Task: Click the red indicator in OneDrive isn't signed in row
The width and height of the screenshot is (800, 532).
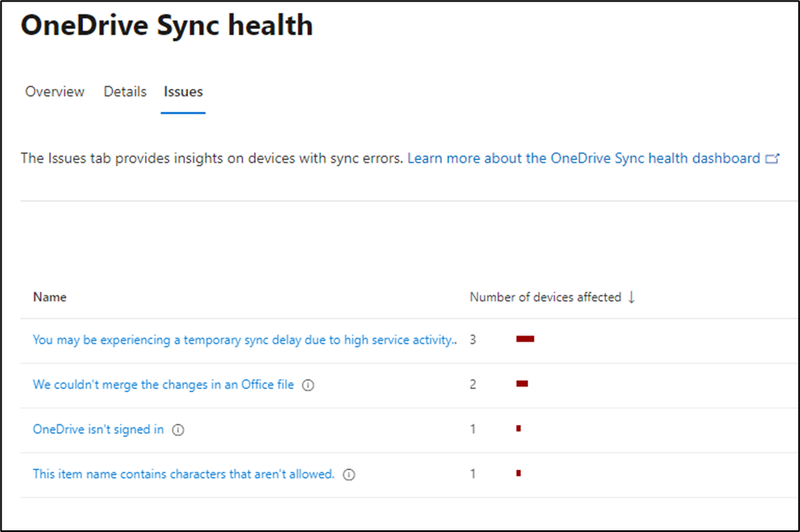Action: click(519, 429)
